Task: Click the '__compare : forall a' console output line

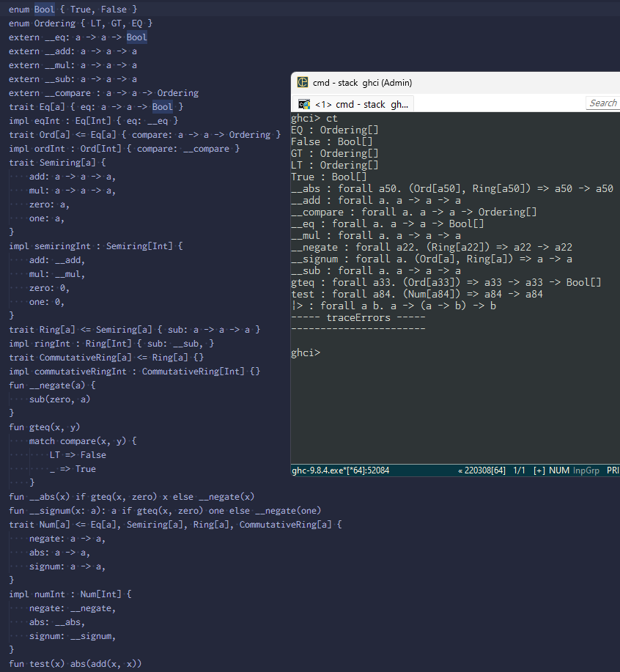Action: pyautogui.click(x=414, y=212)
